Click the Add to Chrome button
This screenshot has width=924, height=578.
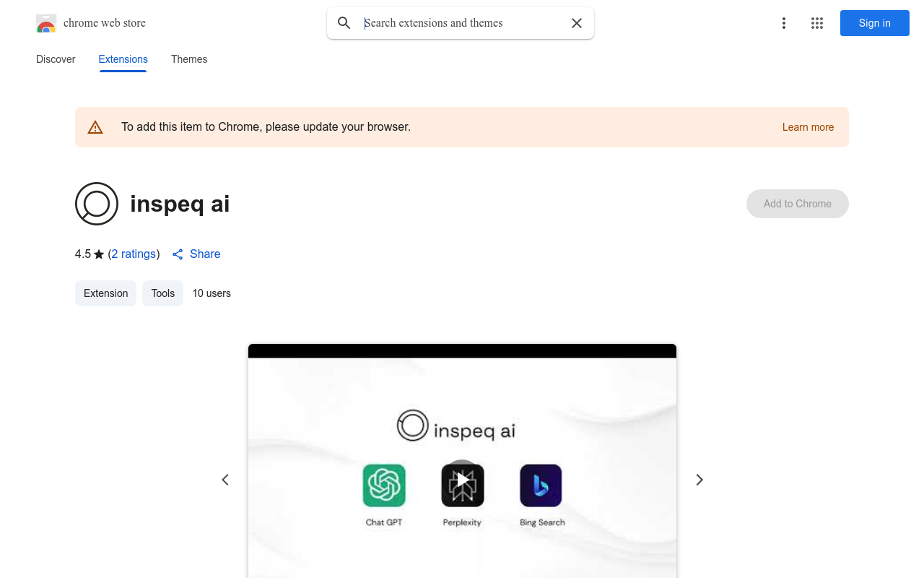798,204
